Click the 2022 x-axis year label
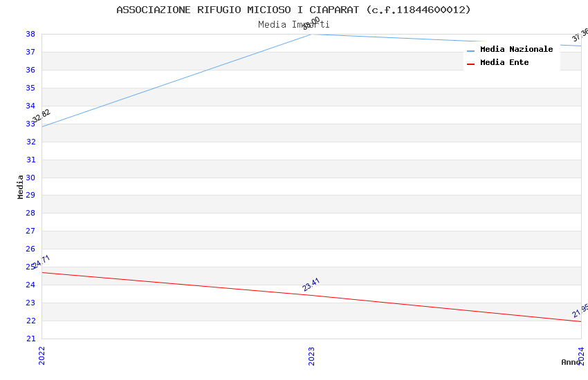 [42, 356]
